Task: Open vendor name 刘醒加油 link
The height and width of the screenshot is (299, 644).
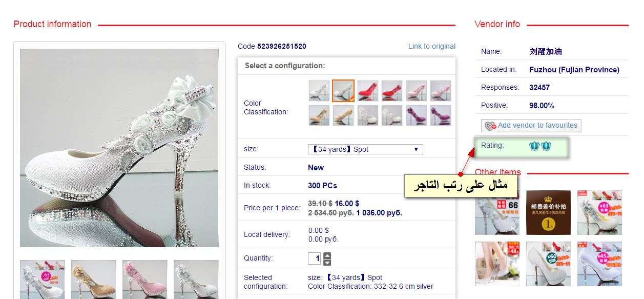Action: tap(546, 52)
